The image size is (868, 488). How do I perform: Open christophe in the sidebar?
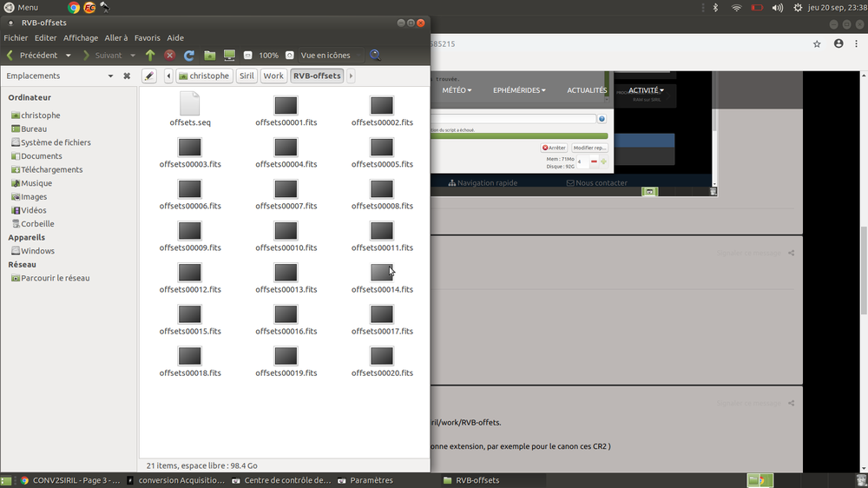(36, 115)
